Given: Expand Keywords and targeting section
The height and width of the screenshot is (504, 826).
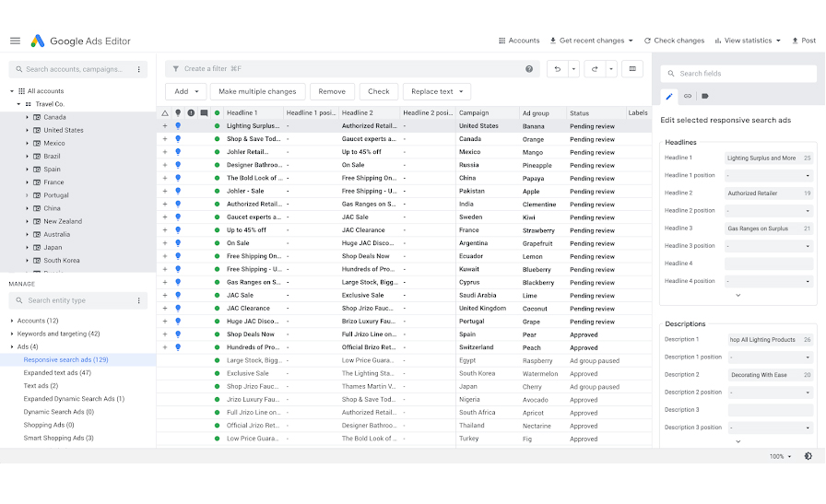Looking at the screenshot, I should click(12, 334).
